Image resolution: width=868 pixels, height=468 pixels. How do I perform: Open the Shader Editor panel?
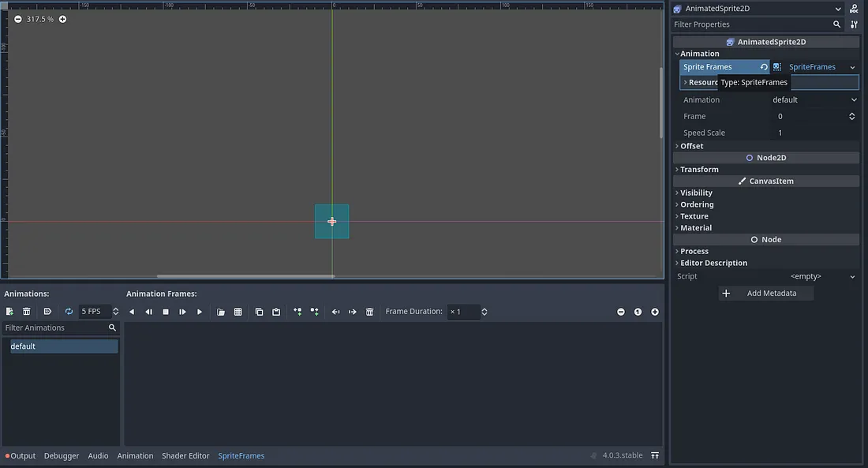(185, 456)
